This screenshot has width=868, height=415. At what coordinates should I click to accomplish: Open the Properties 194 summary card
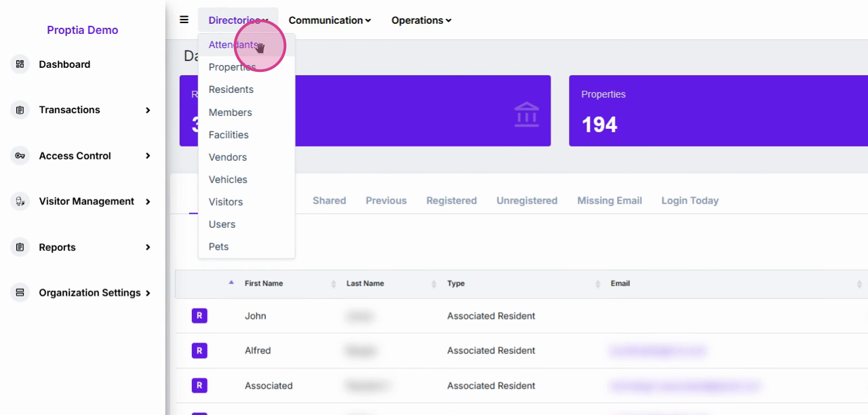(x=718, y=111)
